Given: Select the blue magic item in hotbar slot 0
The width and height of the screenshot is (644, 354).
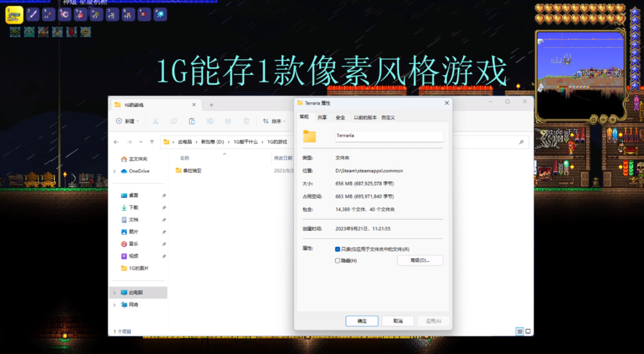Looking at the screenshot, I should coord(160,14).
